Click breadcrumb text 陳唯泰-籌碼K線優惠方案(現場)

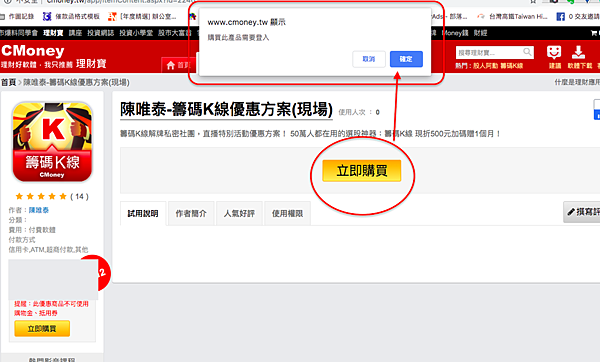tap(77, 82)
